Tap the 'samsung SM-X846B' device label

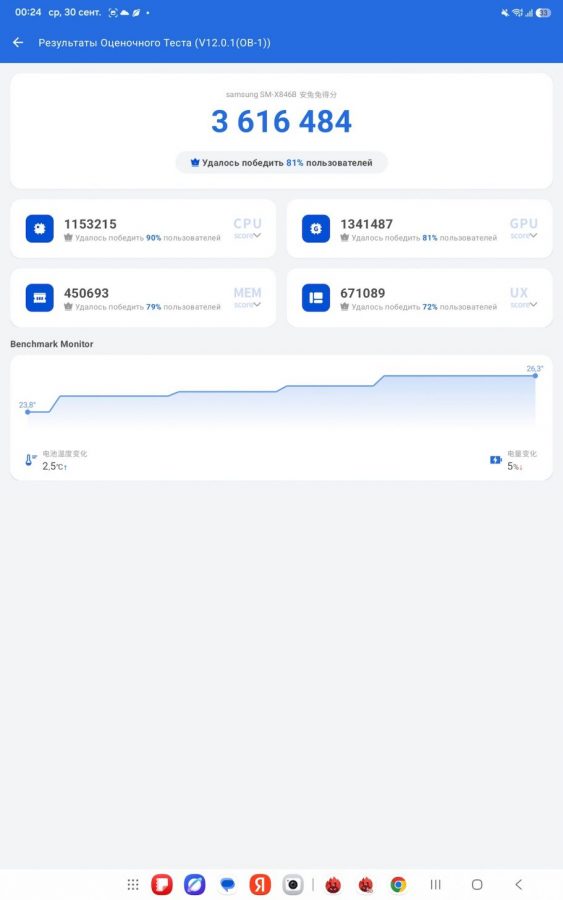(x=261, y=94)
